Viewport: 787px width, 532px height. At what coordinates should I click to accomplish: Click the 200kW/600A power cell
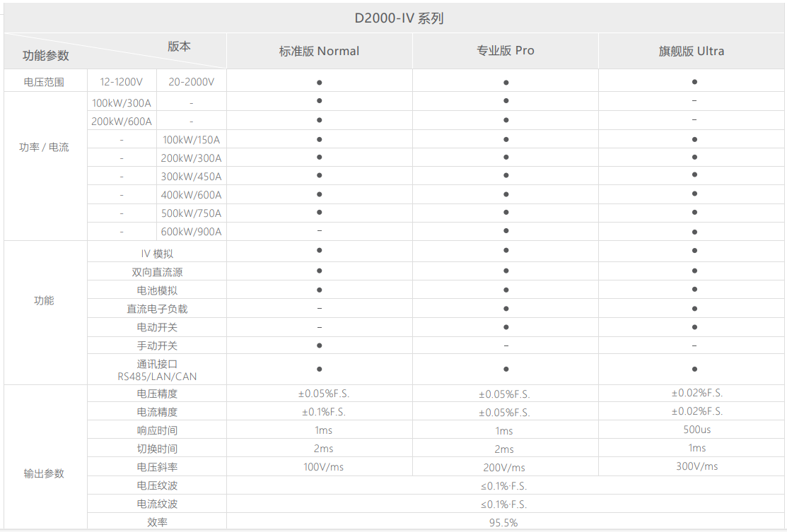coord(122,122)
